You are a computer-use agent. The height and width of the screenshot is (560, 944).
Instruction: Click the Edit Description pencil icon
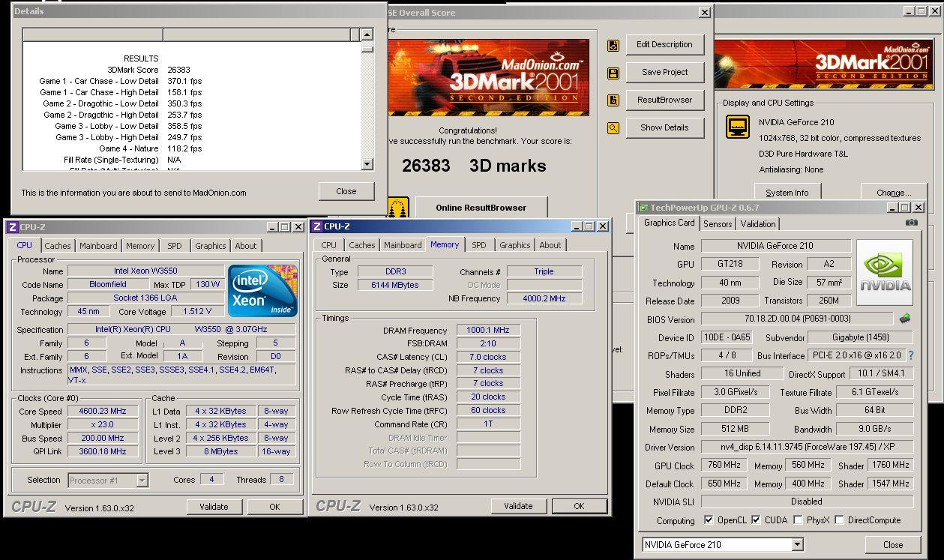[x=613, y=45]
